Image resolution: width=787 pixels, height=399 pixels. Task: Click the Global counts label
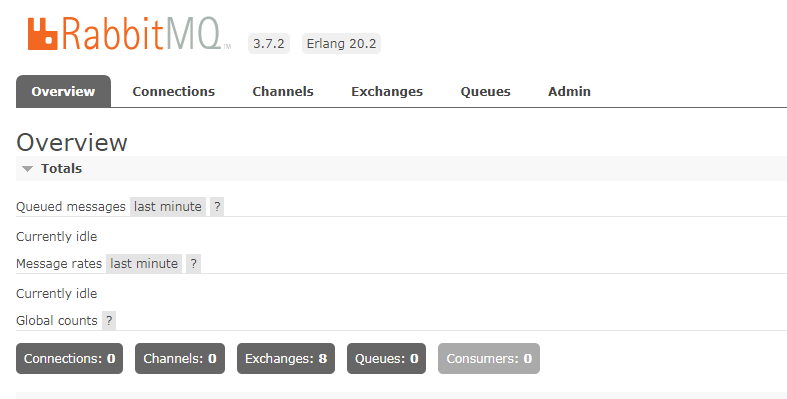57,321
